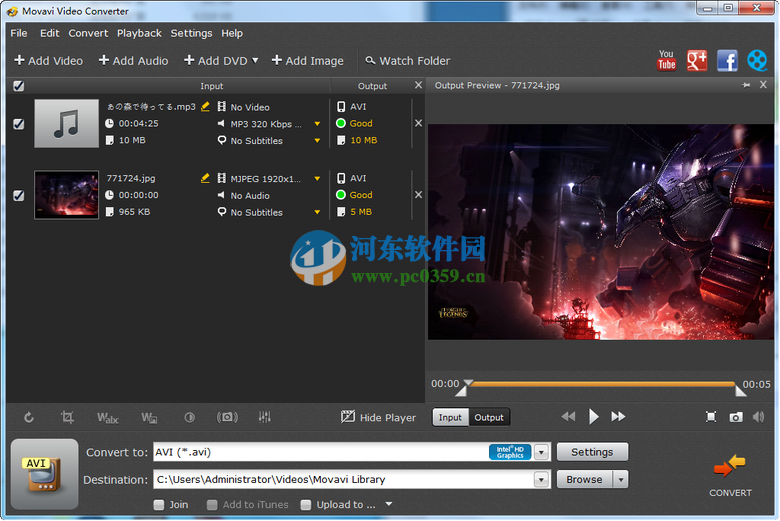Check the Add to iTunes option
Screen dimensions: 780x521
(212, 505)
